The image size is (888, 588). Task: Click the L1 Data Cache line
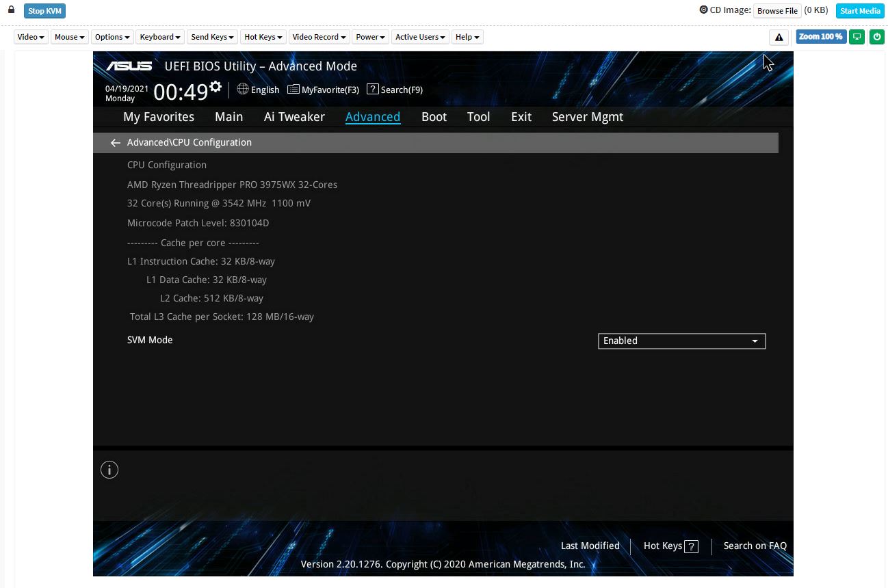point(207,280)
